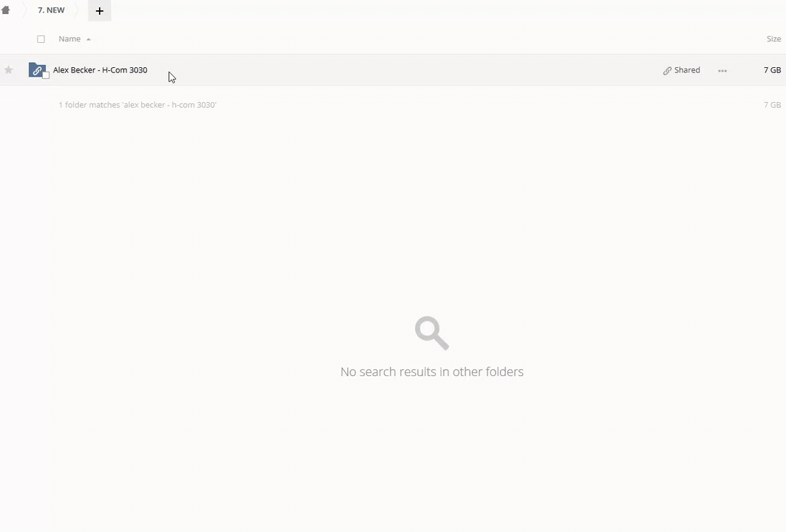The image size is (786, 532).
Task: Sort files by the Size column
Action: pyautogui.click(x=773, y=39)
